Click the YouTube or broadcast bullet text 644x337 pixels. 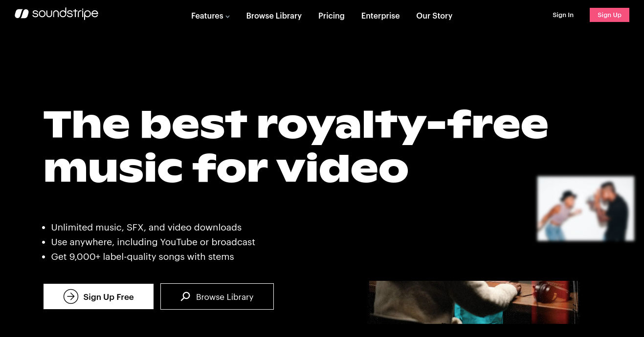(153, 242)
